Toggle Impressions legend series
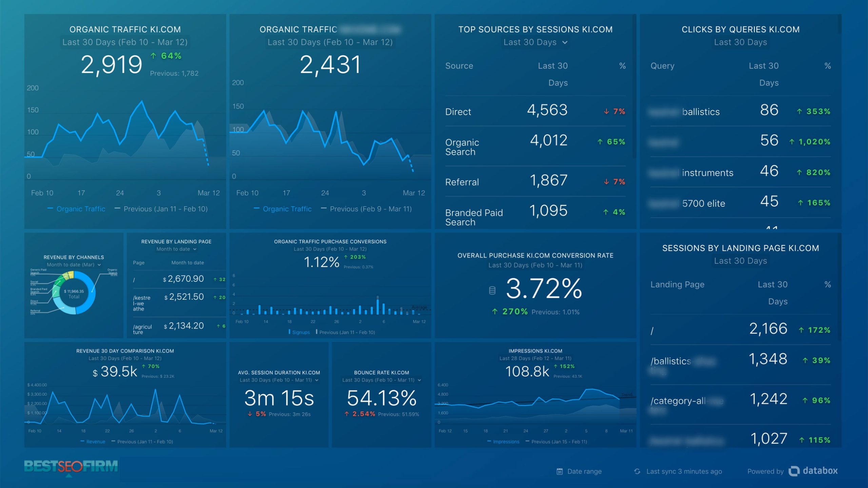The height and width of the screenshot is (488, 868). [x=503, y=442]
